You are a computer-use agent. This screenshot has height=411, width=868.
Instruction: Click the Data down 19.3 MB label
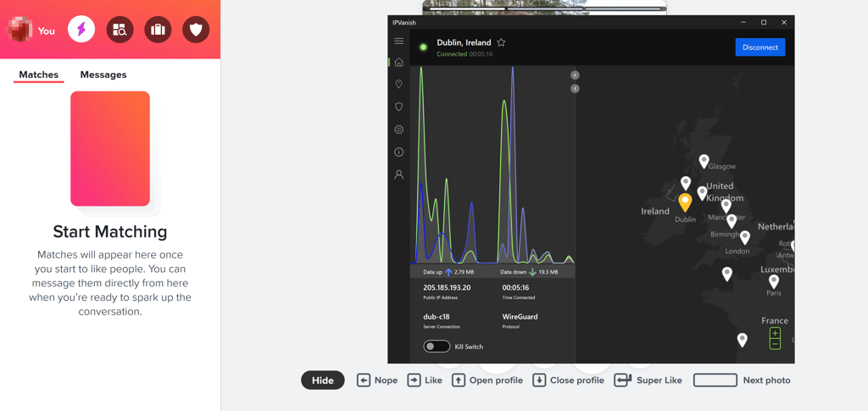click(x=529, y=272)
